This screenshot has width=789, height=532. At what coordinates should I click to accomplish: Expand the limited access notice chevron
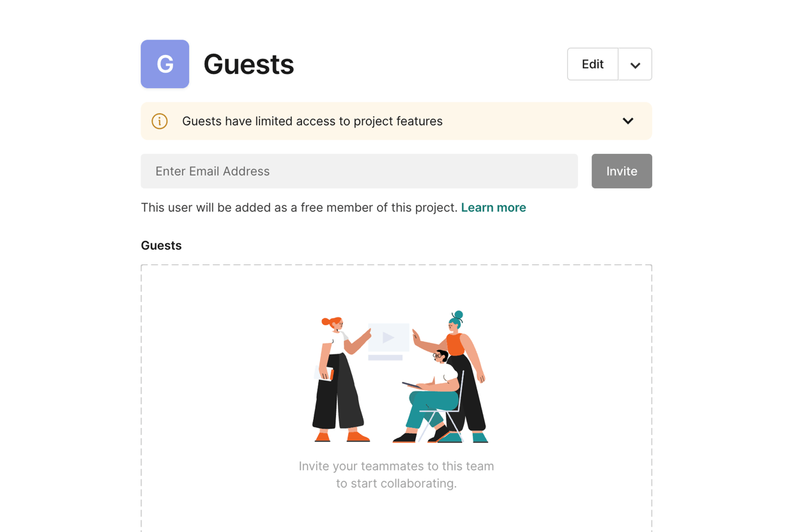628,121
